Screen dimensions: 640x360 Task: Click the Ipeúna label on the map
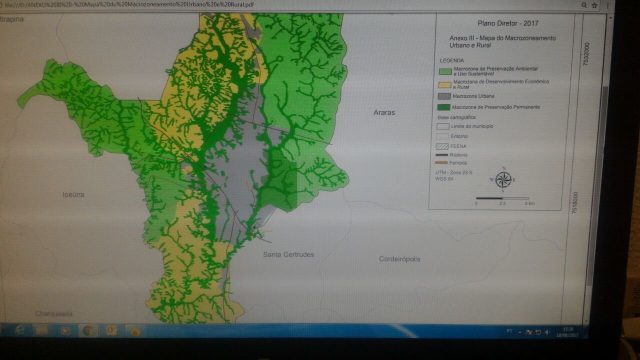click(73, 195)
